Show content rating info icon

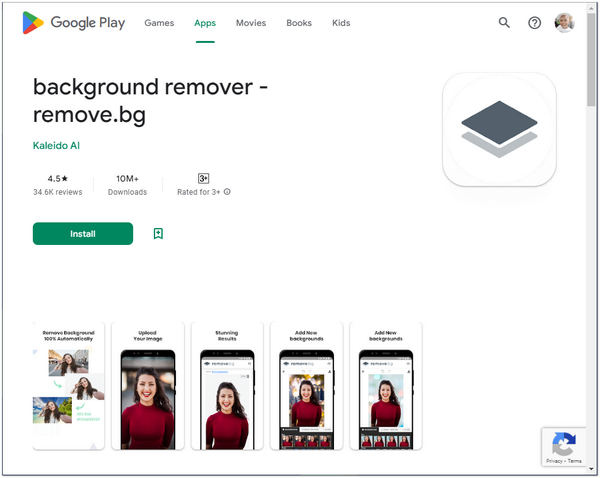pos(227,192)
